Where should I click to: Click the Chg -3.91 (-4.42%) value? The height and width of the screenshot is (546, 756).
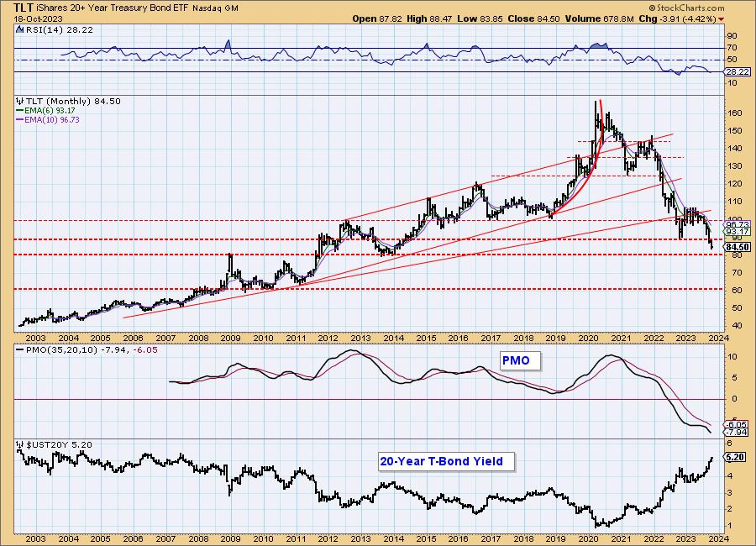click(x=677, y=18)
